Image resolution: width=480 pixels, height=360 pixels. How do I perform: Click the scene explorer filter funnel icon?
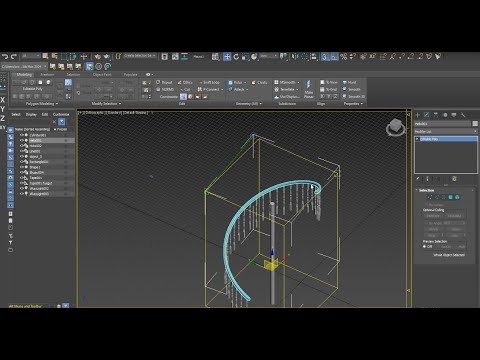(62, 122)
